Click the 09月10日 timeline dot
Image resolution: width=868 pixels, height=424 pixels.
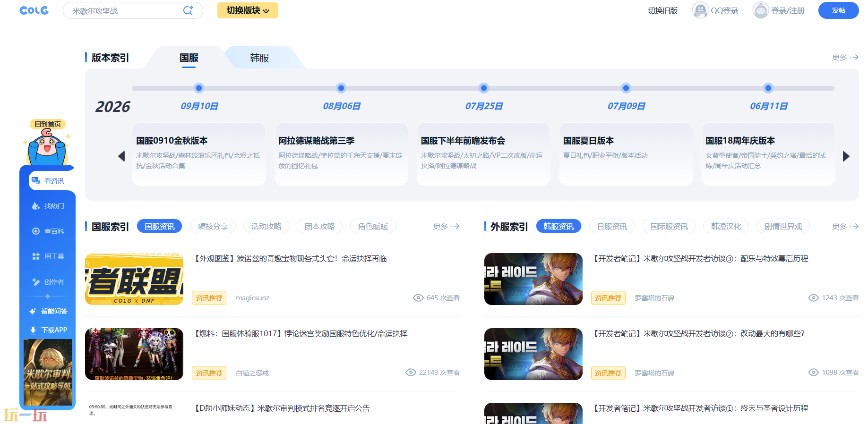tap(199, 88)
